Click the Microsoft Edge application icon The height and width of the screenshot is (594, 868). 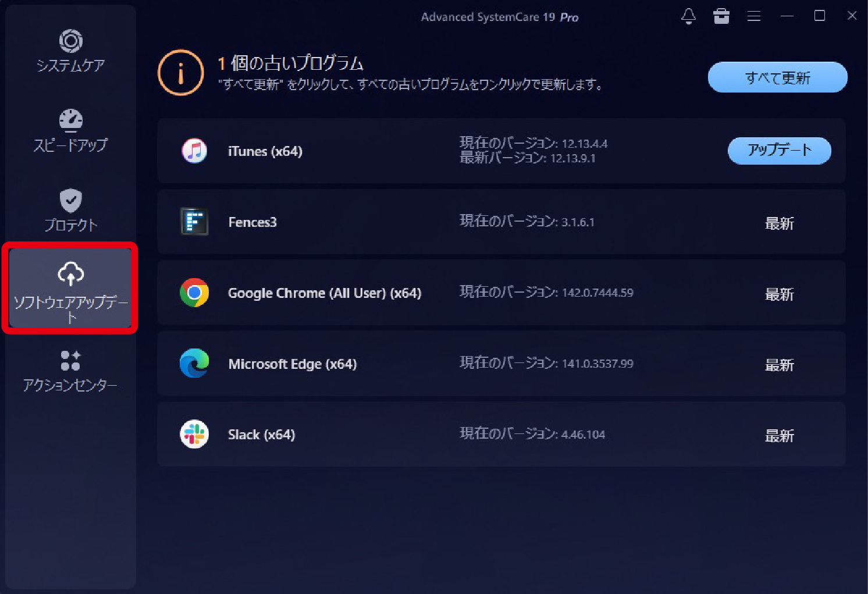point(194,364)
